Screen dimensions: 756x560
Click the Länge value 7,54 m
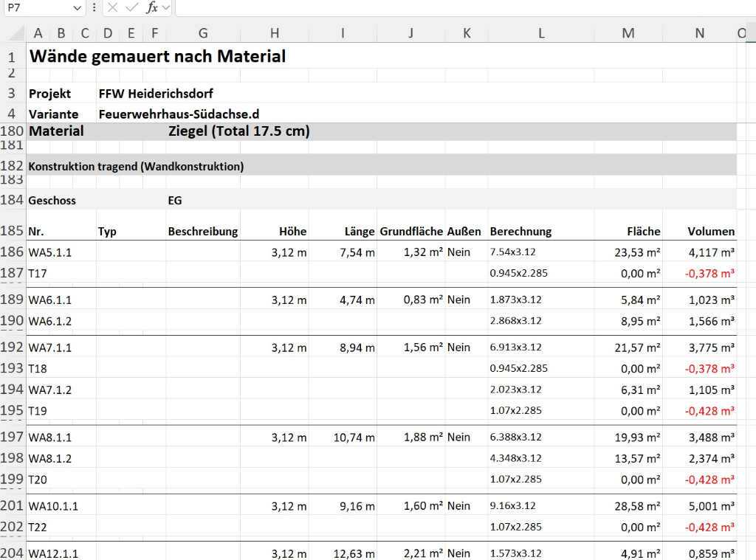coord(357,252)
